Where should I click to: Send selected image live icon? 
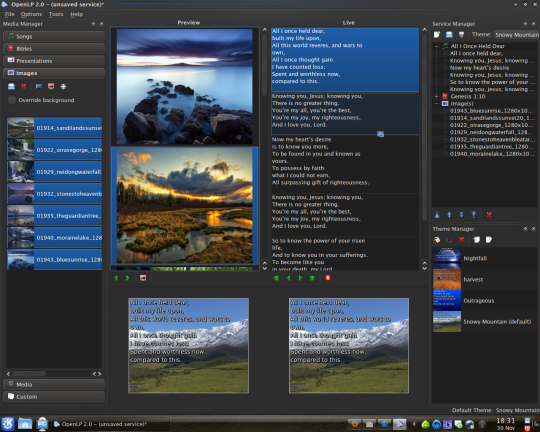pos(51,86)
